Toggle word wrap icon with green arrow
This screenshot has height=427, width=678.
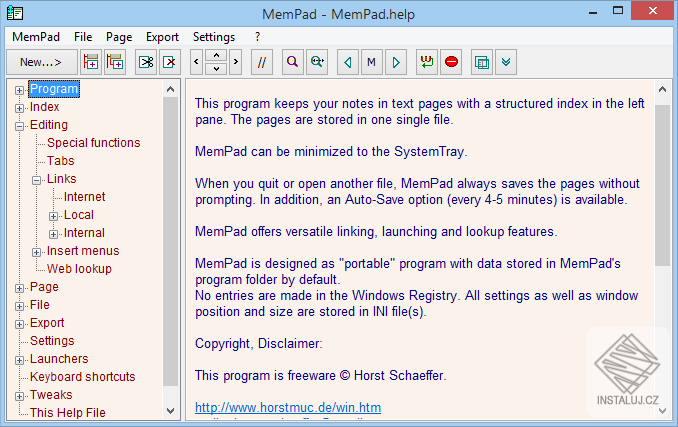click(427, 62)
